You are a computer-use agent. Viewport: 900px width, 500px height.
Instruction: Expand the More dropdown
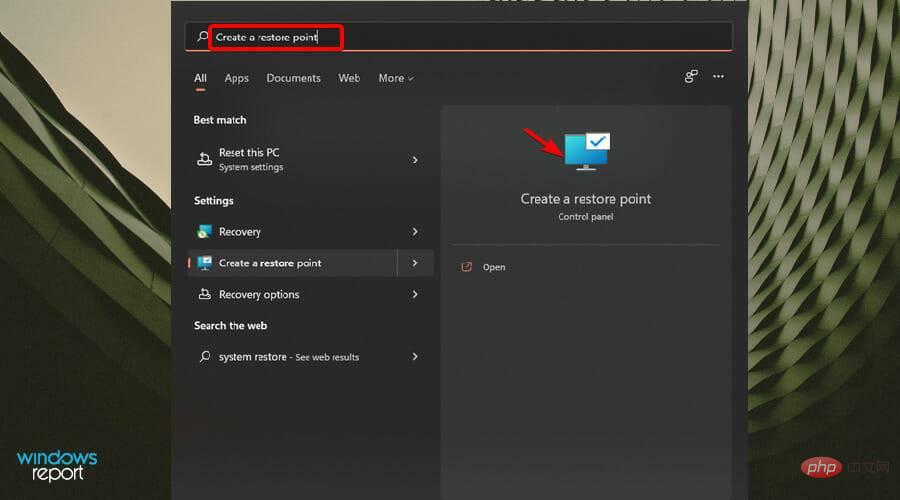click(395, 78)
